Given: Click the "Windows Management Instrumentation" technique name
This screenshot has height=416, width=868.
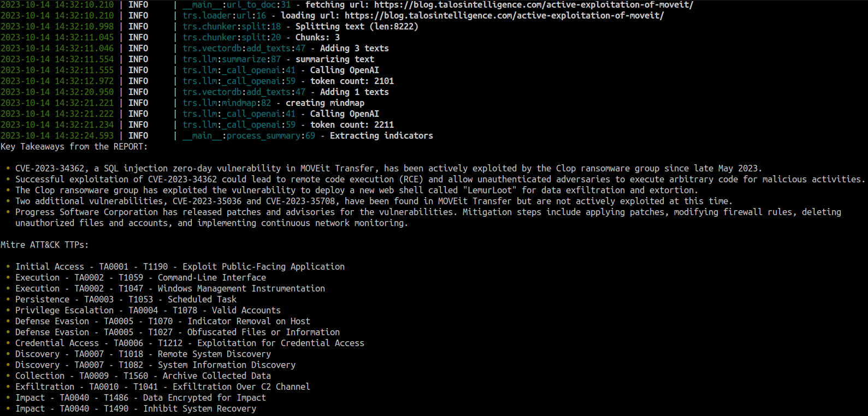Looking at the screenshot, I should point(241,289).
